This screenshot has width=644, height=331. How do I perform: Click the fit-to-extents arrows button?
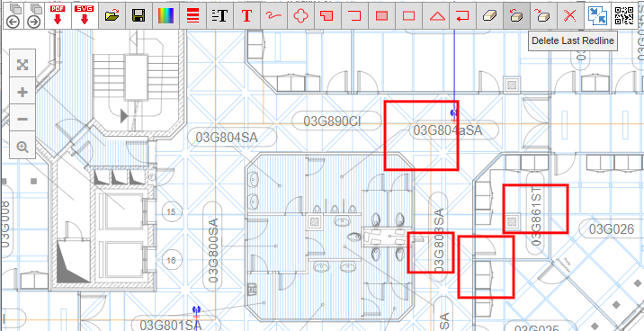coord(22,65)
